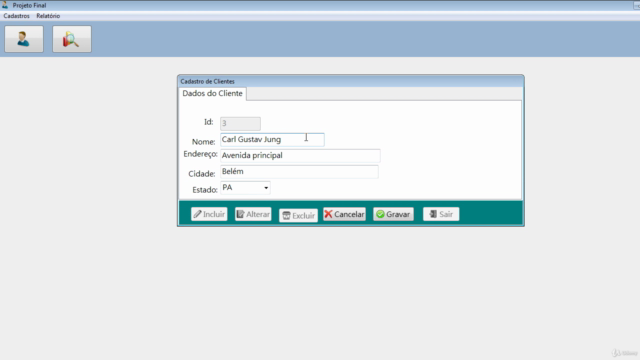Viewport: 640px width, 360px height.
Task: Open the report search toolbar button
Action: (72, 39)
